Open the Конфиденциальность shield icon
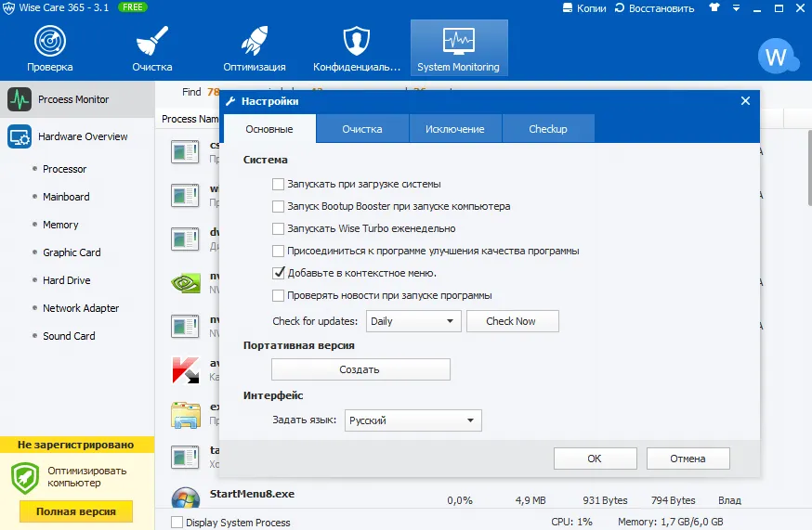Screen dimensions: 812x530 (356, 41)
